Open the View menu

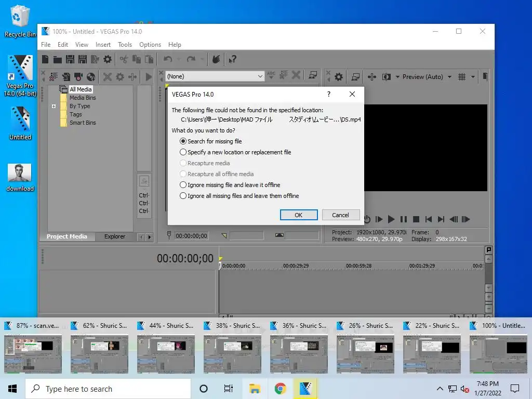[x=82, y=45]
